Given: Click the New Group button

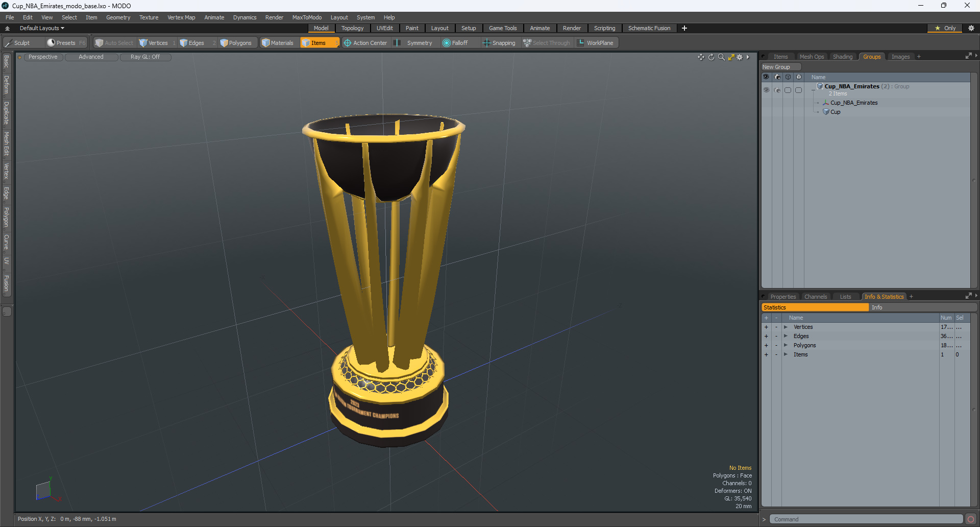Looking at the screenshot, I should coord(781,67).
